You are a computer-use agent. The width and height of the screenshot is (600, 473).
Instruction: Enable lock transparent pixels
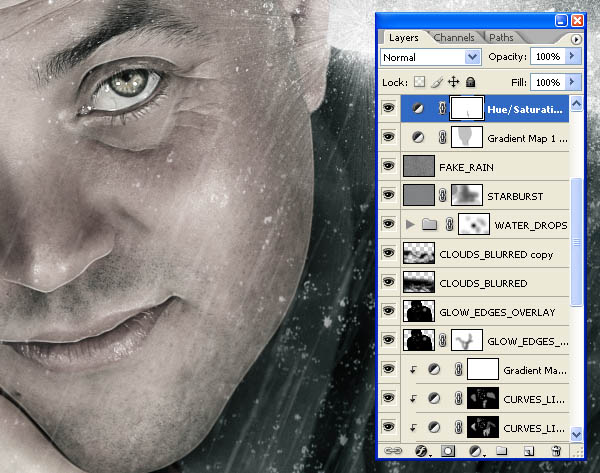[x=419, y=82]
